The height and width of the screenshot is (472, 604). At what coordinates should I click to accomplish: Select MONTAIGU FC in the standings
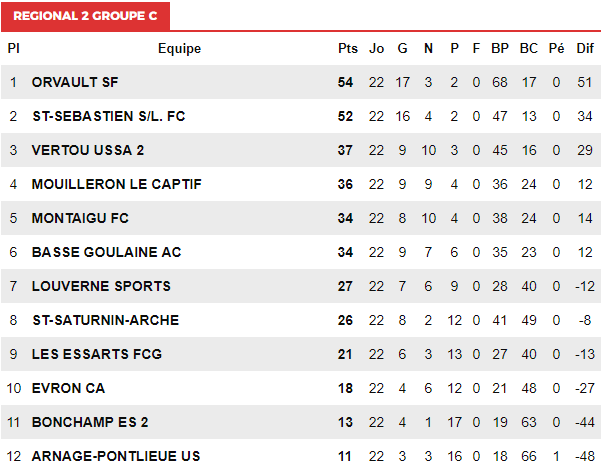coord(80,218)
